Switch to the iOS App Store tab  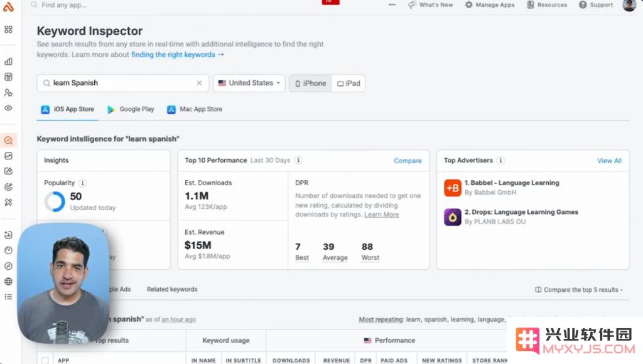[68, 109]
